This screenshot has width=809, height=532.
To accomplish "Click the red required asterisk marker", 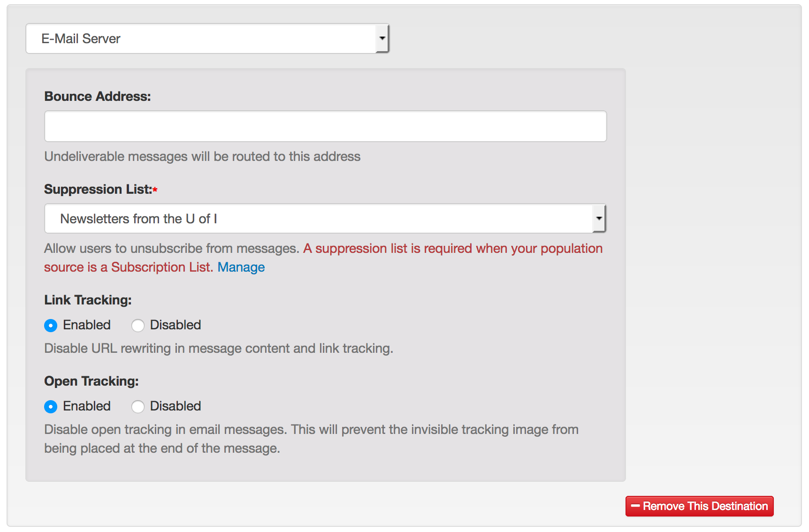I will [x=155, y=190].
